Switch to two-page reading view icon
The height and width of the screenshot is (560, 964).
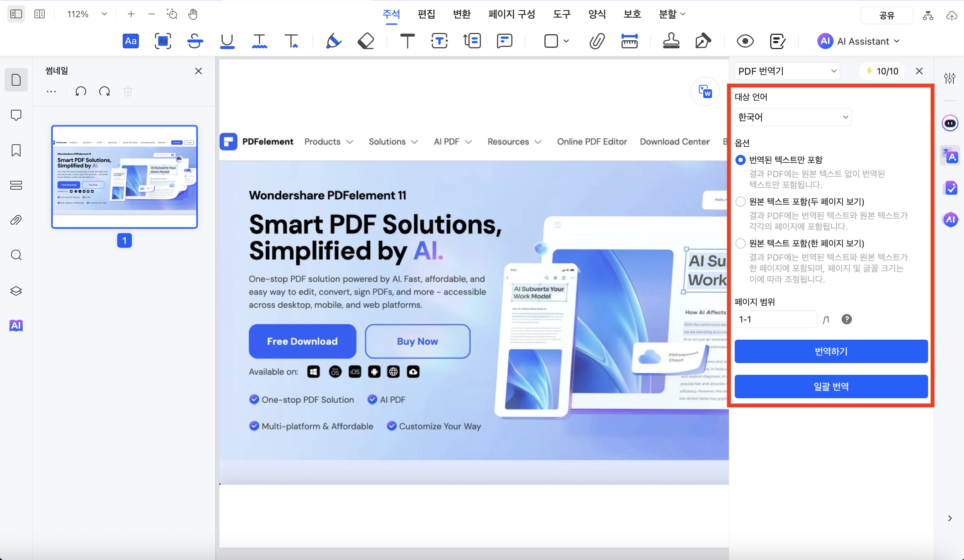pyautogui.click(x=40, y=14)
